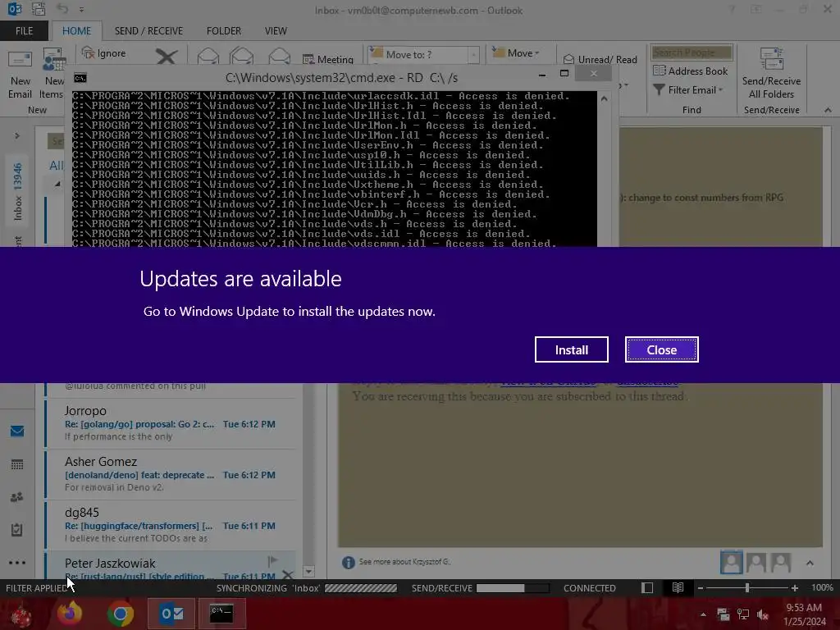The width and height of the screenshot is (840, 630).
Task: Open the Calendar navigation icon
Action: point(17,464)
